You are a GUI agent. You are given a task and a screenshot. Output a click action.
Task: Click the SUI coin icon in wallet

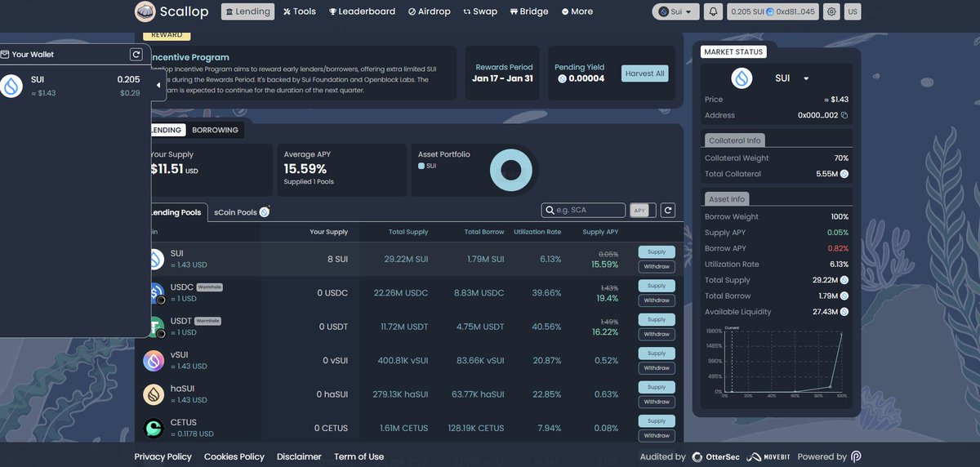pos(11,87)
